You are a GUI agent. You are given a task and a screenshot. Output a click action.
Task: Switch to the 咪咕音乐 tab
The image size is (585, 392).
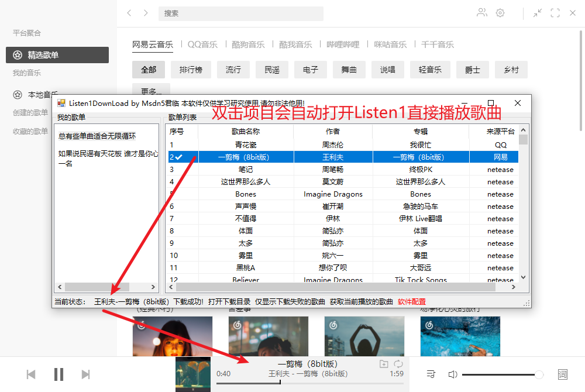point(390,44)
